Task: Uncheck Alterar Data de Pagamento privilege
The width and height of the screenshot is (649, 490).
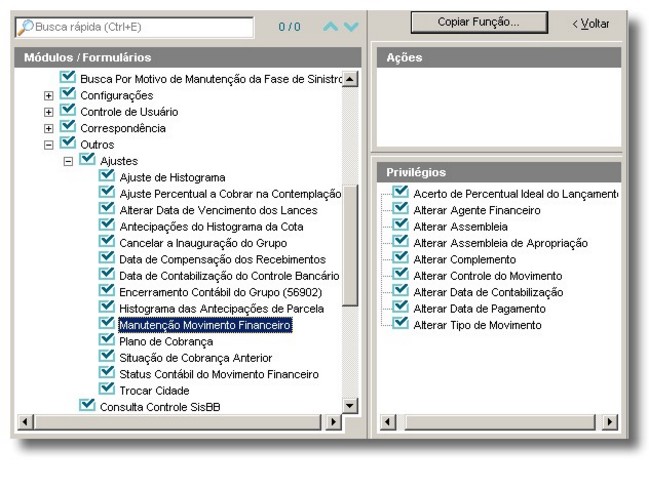Action: pos(400,307)
